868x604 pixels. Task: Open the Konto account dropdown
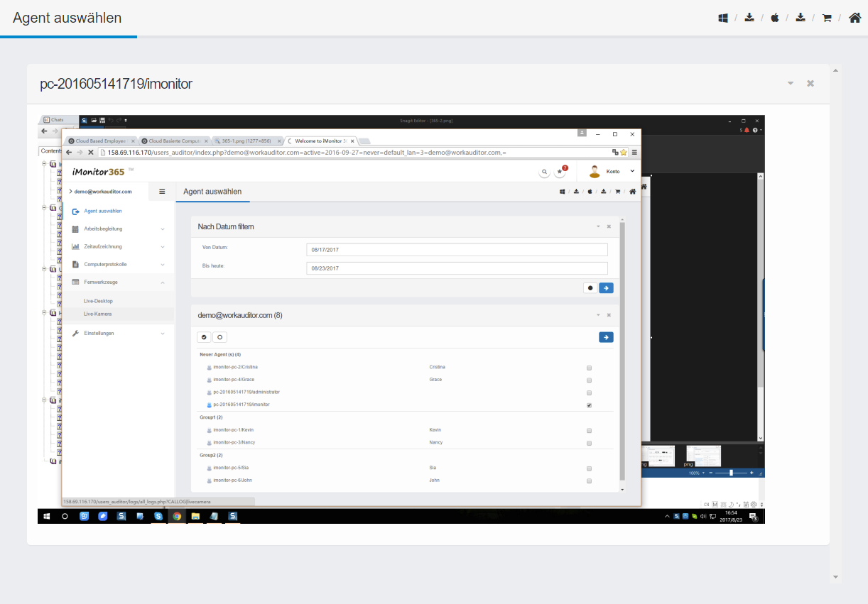[612, 172]
